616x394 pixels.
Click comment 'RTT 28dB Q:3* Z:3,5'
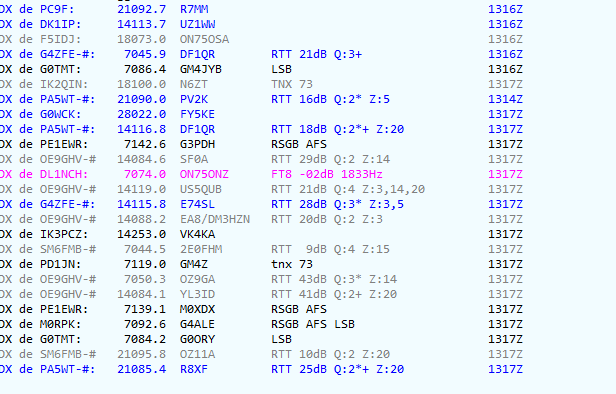coord(337,204)
